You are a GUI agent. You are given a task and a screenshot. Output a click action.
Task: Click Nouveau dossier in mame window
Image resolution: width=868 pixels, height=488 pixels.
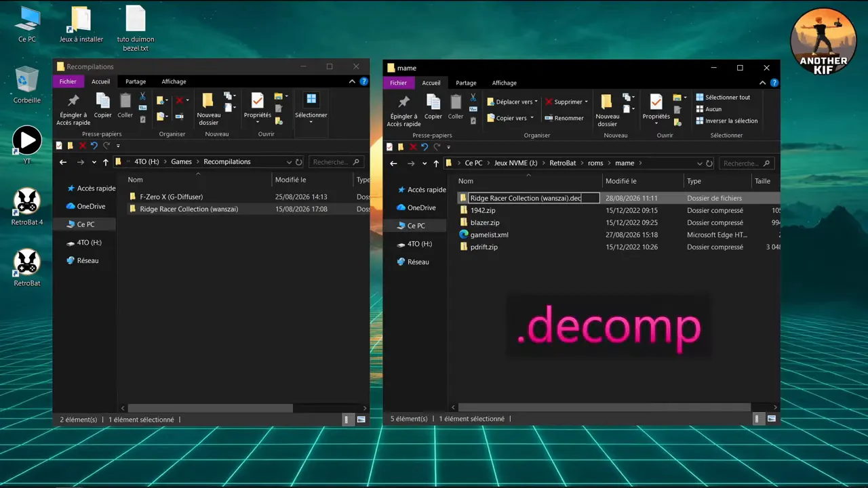point(608,110)
